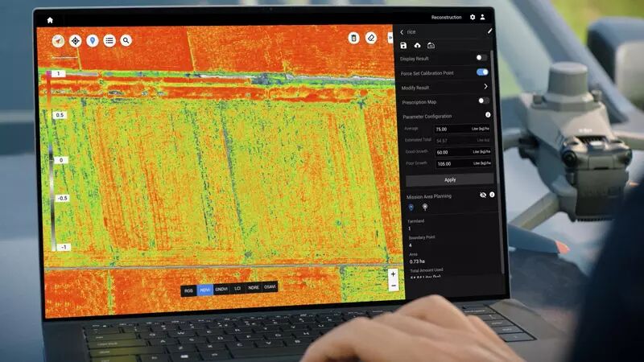Viewport: 644px width, 362px height.
Task: Show Parameter Configuration info icon
Action: click(488, 114)
